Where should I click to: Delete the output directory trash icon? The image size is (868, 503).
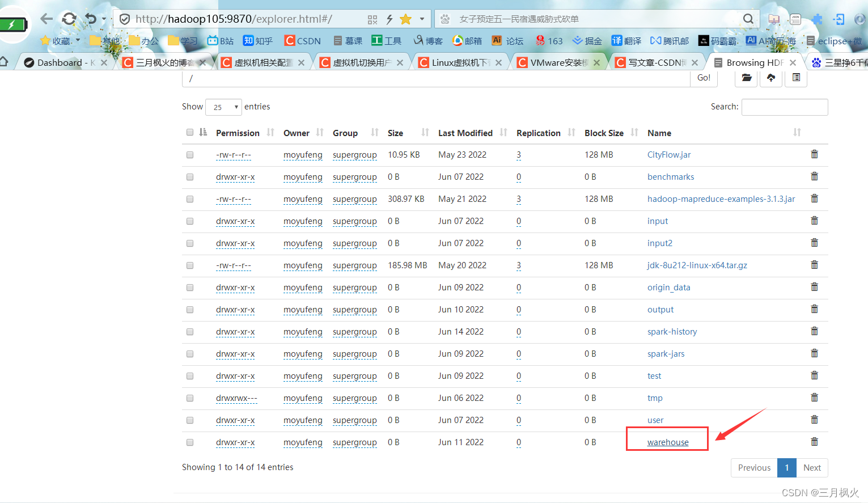tap(814, 309)
